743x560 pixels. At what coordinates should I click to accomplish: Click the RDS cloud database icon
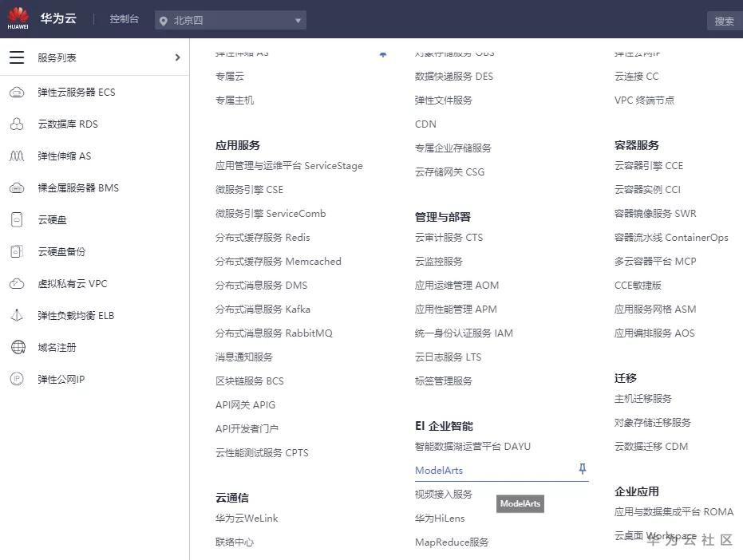point(17,124)
